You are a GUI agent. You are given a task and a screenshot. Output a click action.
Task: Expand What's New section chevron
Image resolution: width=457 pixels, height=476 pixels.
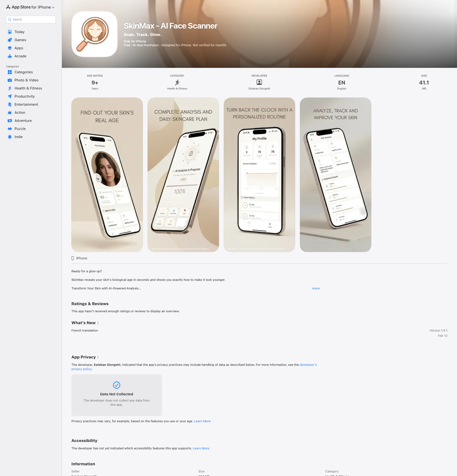click(x=98, y=323)
